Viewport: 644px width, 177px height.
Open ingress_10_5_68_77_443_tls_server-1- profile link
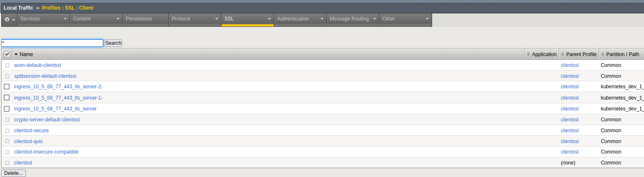tap(59, 97)
